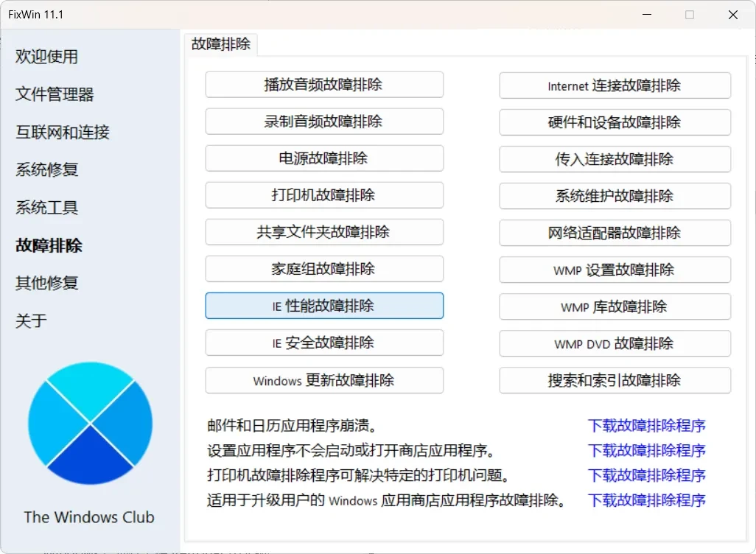Run IE 安全故障排除
Viewport: 756px width, 554px height.
click(x=324, y=343)
